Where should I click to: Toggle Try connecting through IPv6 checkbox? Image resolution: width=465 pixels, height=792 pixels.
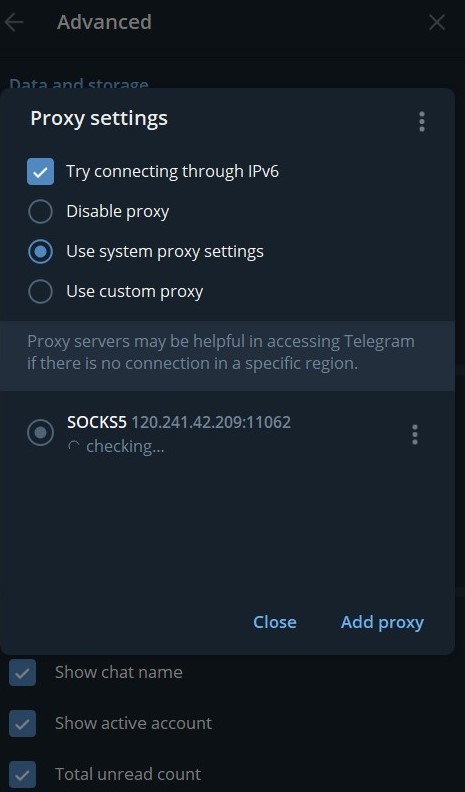point(40,171)
